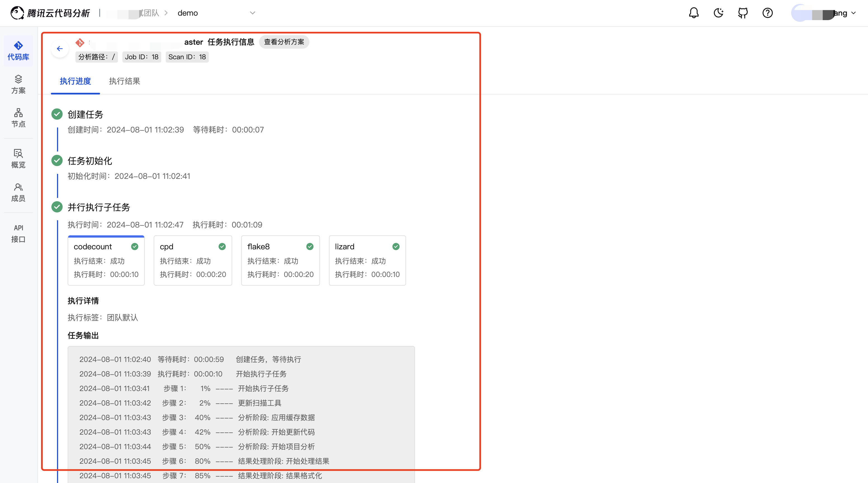Click the cpd success check icon
The height and width of the screenshot is (483, 868).
point(222,246)
